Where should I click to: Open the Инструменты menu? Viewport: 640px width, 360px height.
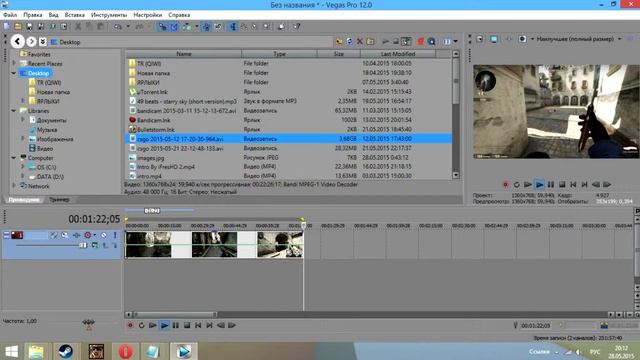point(109,15)
